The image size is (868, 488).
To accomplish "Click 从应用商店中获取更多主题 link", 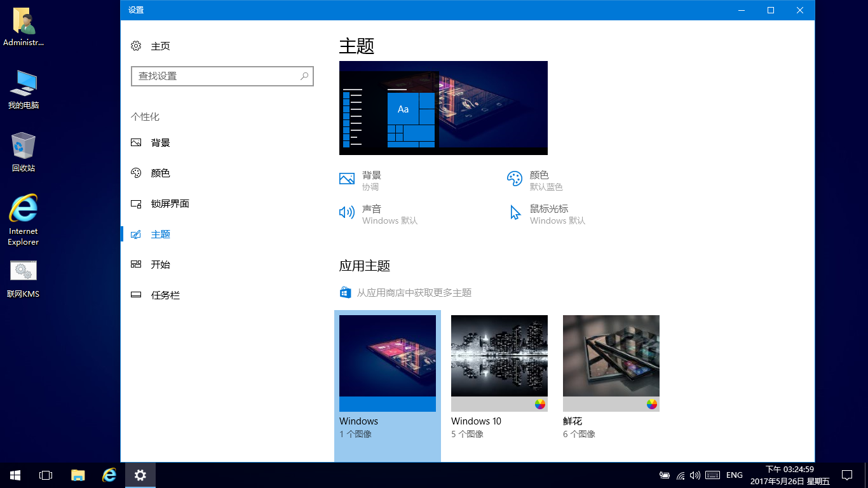I will [414, 293].
